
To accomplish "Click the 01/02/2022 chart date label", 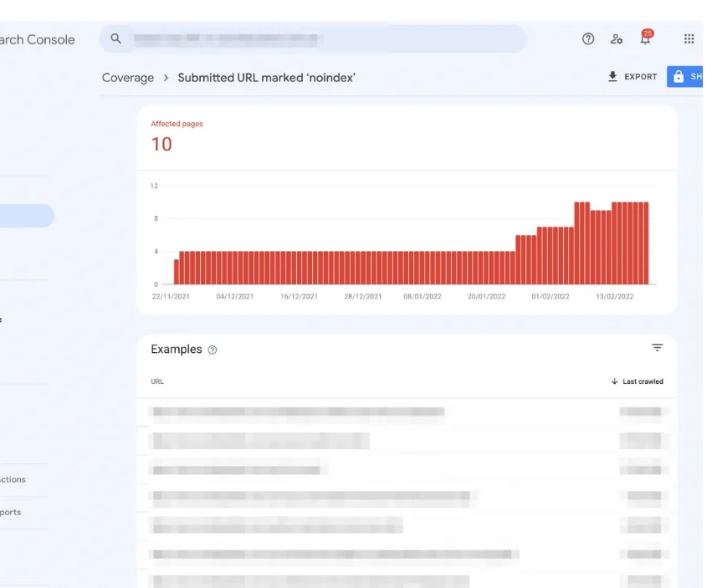I will click(551, 296).
